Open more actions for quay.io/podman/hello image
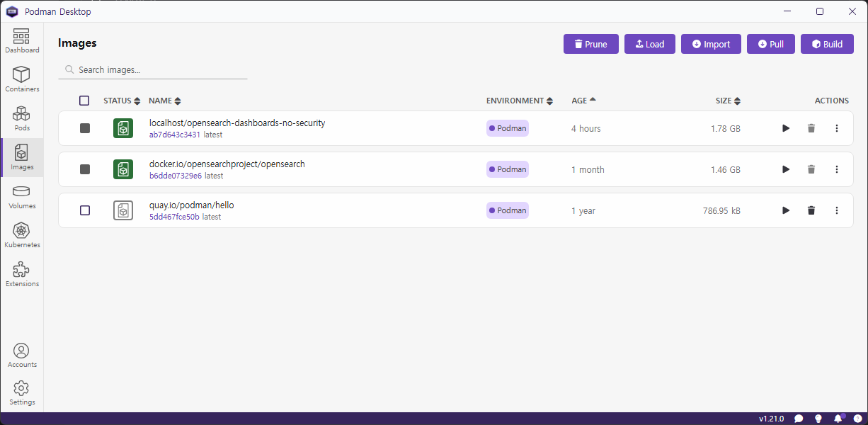 point(837,210)
